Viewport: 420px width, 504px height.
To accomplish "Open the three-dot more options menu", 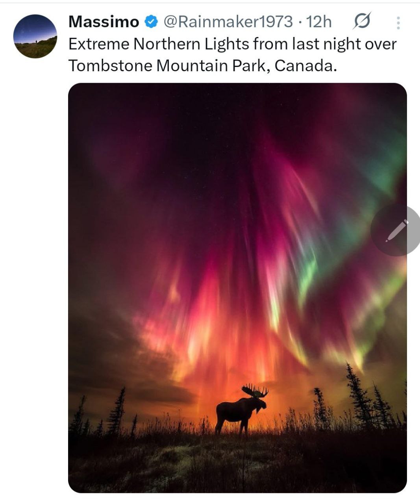I will [398, 23].
